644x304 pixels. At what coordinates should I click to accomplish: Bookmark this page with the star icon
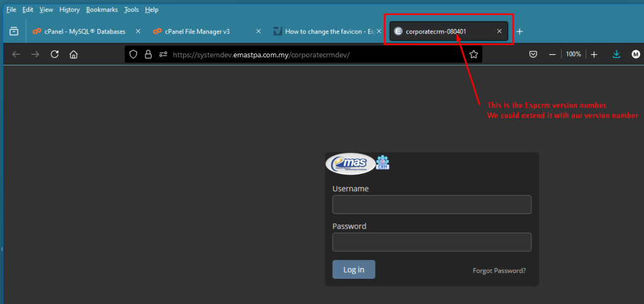474,55
